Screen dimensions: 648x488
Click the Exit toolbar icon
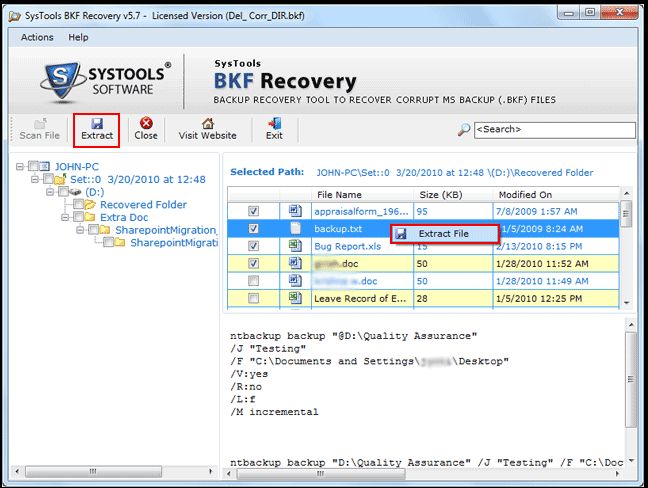coord(274,123)
